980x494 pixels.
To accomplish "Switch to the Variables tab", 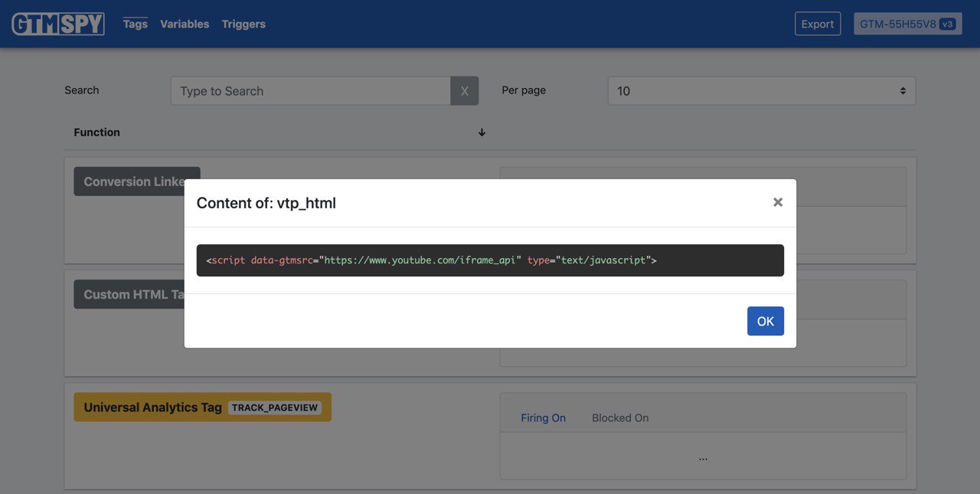I will pyautogui.click(x=185, y=24).
